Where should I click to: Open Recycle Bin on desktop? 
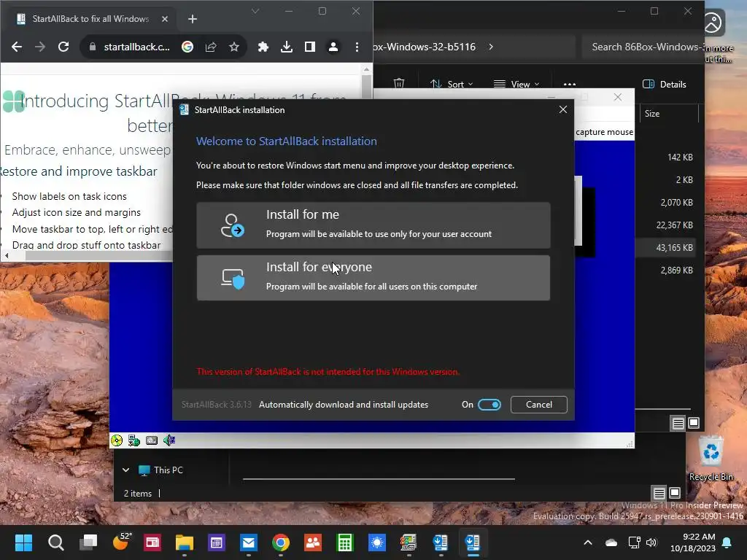[711, 458]
